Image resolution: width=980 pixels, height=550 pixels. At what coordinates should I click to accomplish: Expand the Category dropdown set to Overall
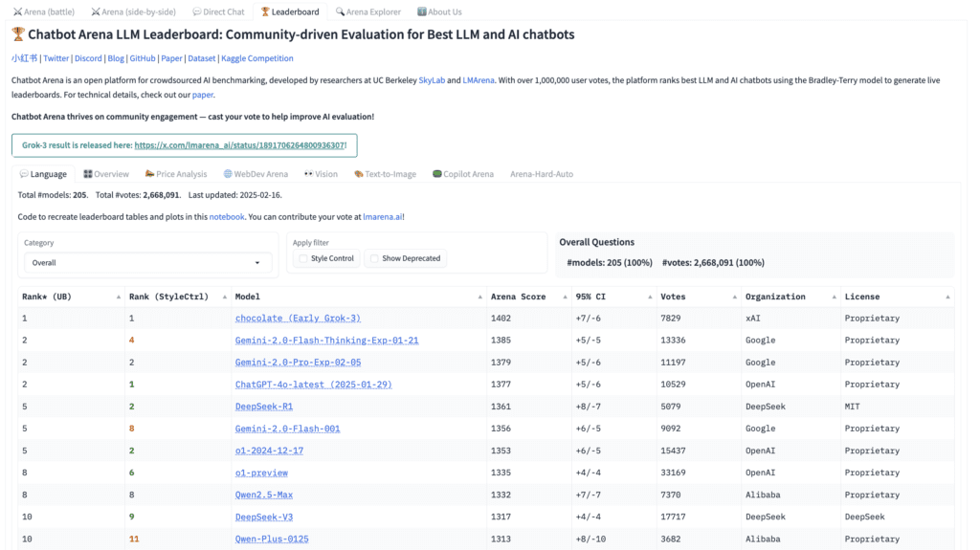pos(146,262)
